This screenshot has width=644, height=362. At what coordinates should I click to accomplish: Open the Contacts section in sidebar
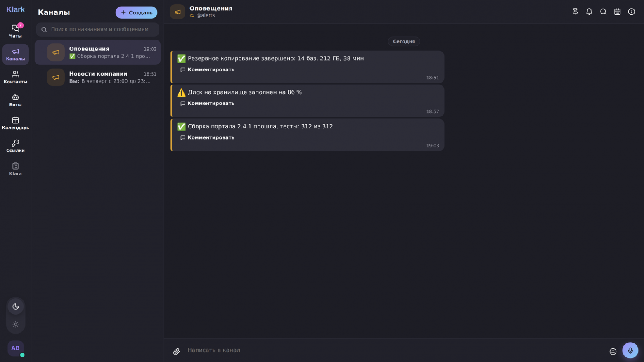[x=15, y=77]
